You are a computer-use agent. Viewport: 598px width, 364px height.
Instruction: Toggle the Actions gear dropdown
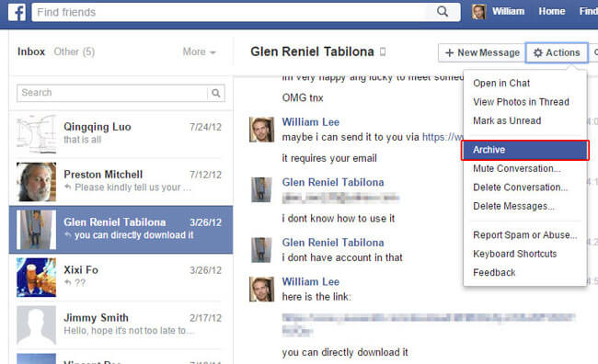(557, 52)
